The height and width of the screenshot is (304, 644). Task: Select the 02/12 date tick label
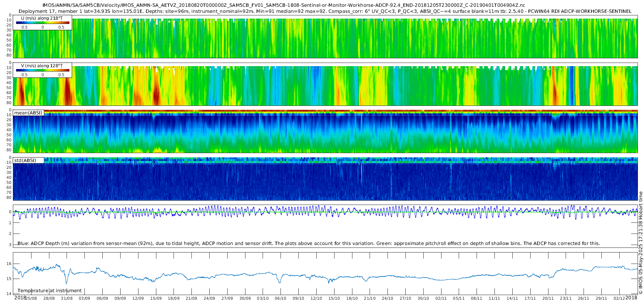(x=619, y=298)
